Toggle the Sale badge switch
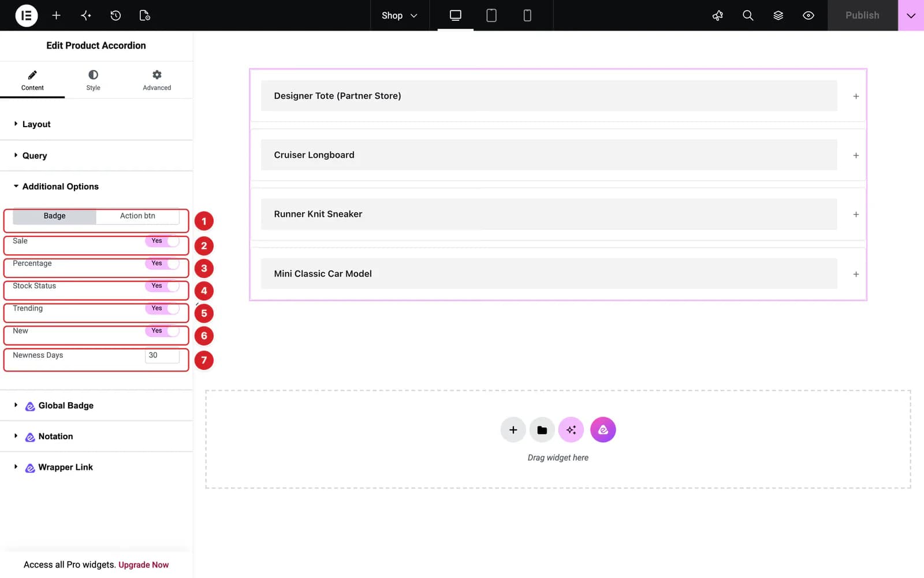Viewport: 924px width, 578px height. point(162,241)
